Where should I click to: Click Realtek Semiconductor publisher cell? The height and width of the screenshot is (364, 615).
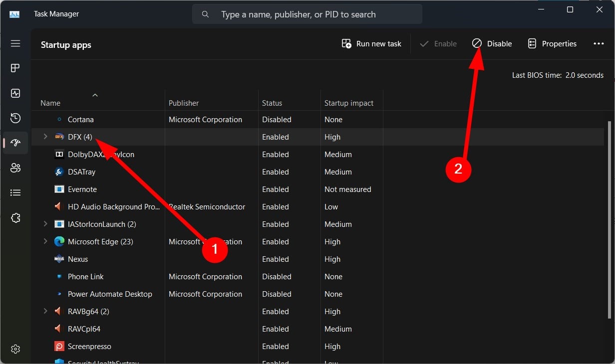[x=207, y=207]
